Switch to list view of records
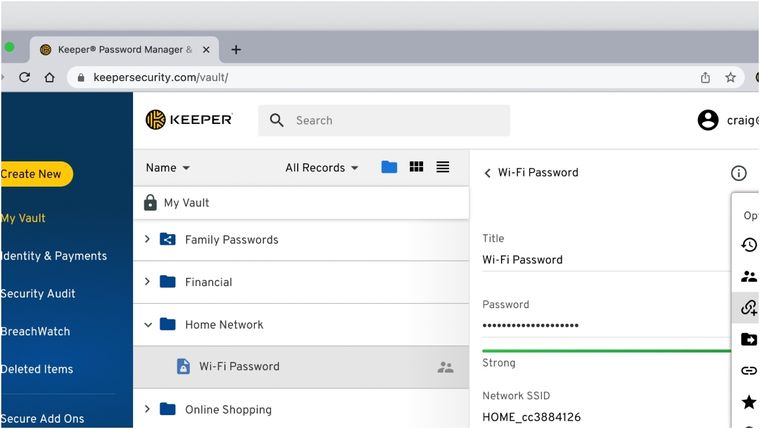 click(443, 167)
